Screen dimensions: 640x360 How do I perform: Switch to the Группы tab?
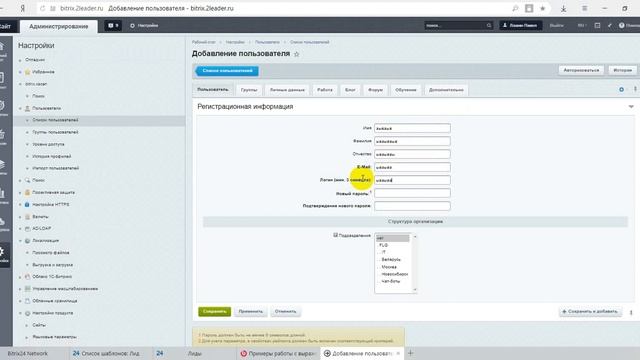pos(249,90)
